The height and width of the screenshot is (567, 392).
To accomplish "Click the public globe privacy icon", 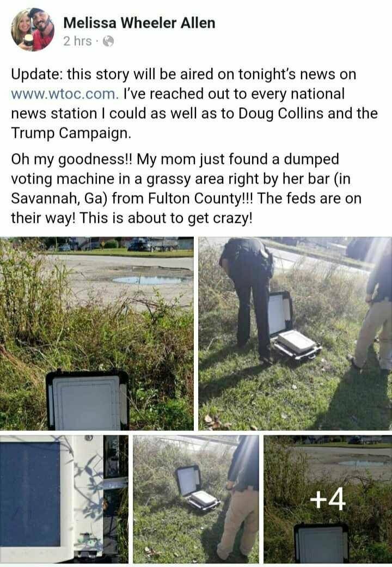I will (x=108, y=41).
